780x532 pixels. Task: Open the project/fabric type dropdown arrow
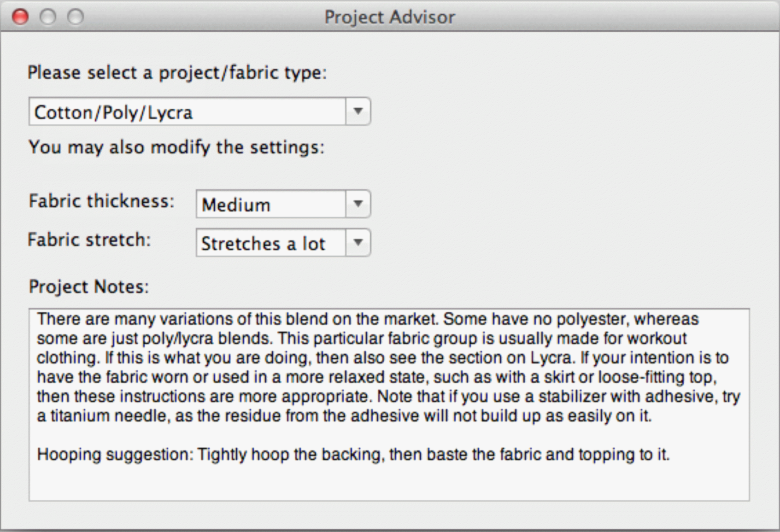(x=358, y=111)
